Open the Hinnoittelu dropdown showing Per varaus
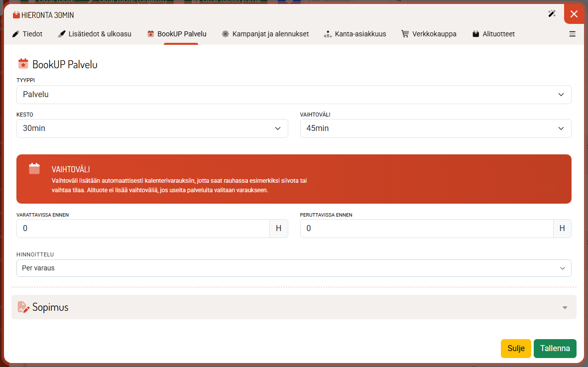 click(294, 268)
